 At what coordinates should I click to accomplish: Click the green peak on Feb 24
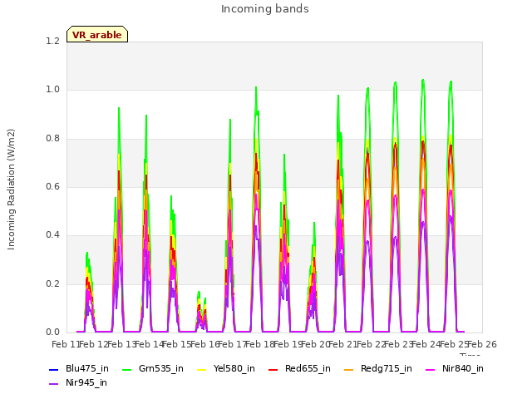coord(423,81)
